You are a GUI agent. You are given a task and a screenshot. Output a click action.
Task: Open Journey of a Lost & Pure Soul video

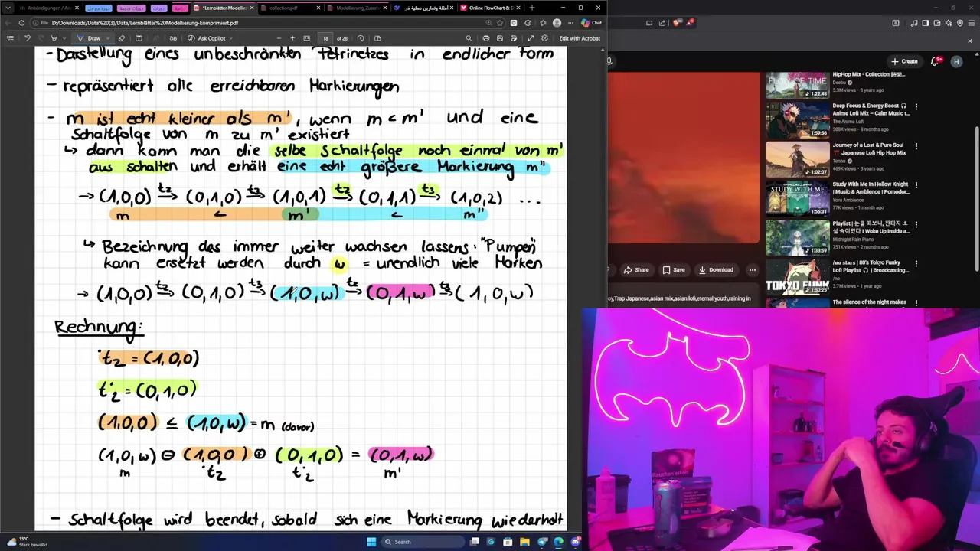tap(797, 158)
